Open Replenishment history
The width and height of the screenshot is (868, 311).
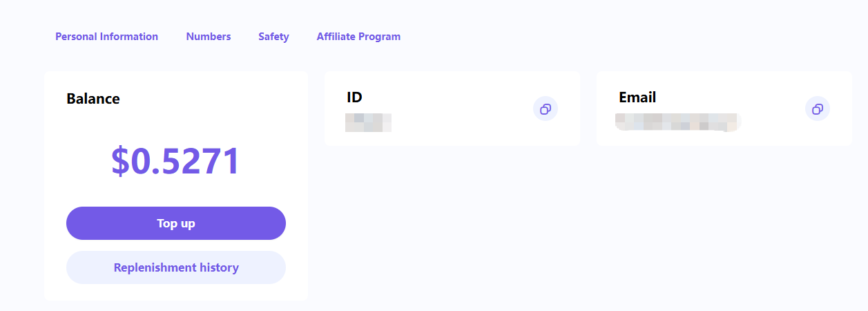pos(176,267)
